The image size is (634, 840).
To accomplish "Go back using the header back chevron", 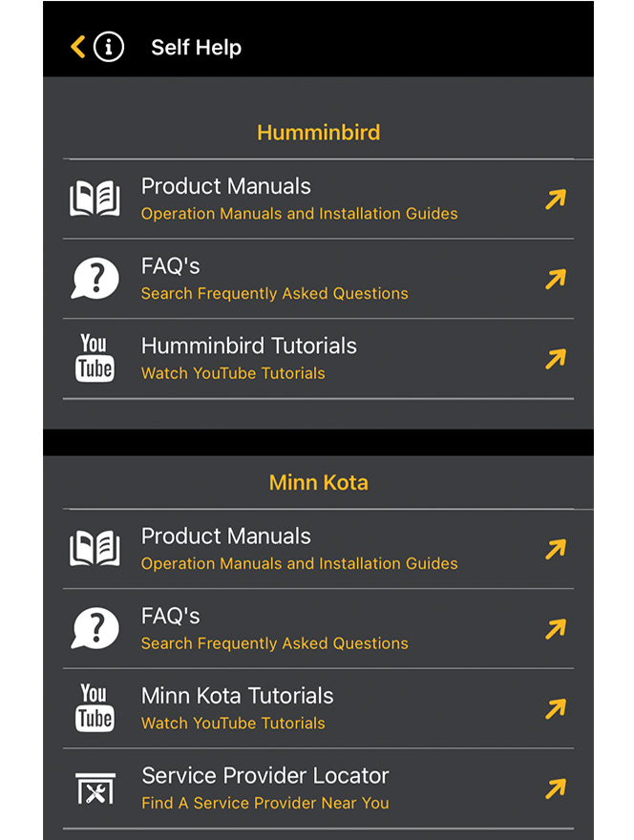I will click(75, 46).
